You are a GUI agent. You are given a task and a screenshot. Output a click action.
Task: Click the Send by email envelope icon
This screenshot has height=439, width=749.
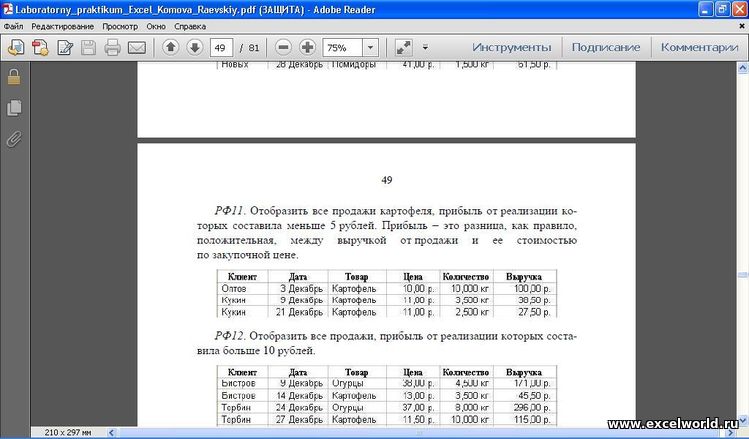pos(137,47)
